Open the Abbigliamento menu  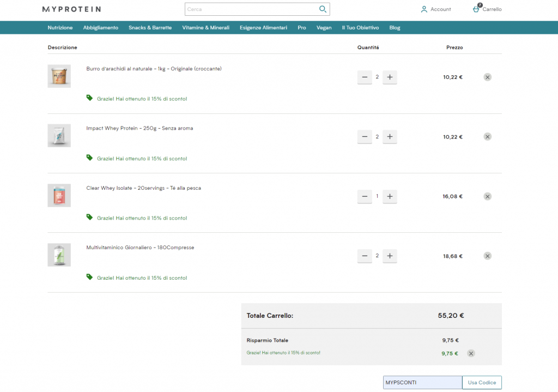pos(100,28)
